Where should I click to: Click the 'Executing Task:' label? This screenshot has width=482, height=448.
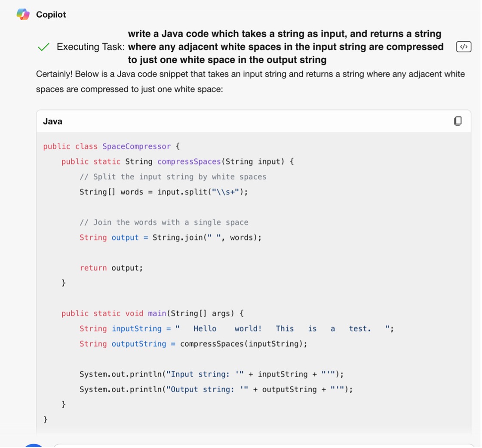tap(91, 47)
